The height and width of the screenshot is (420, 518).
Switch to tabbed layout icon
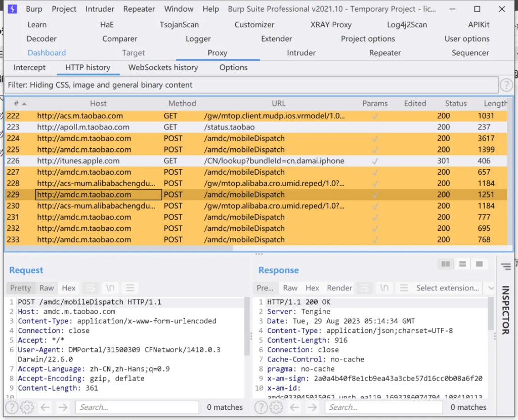(480, 264)
